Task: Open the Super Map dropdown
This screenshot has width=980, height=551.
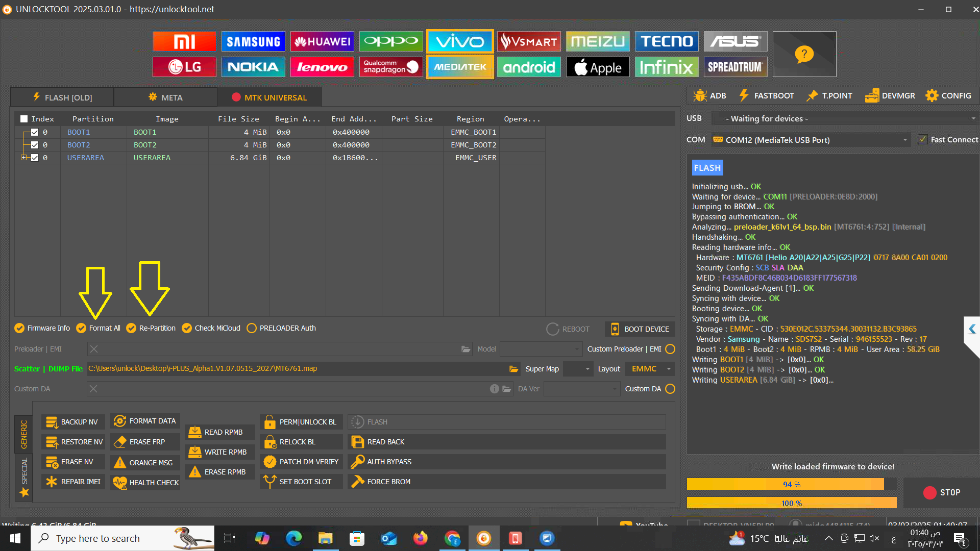Action: click(x=578, y=369)
